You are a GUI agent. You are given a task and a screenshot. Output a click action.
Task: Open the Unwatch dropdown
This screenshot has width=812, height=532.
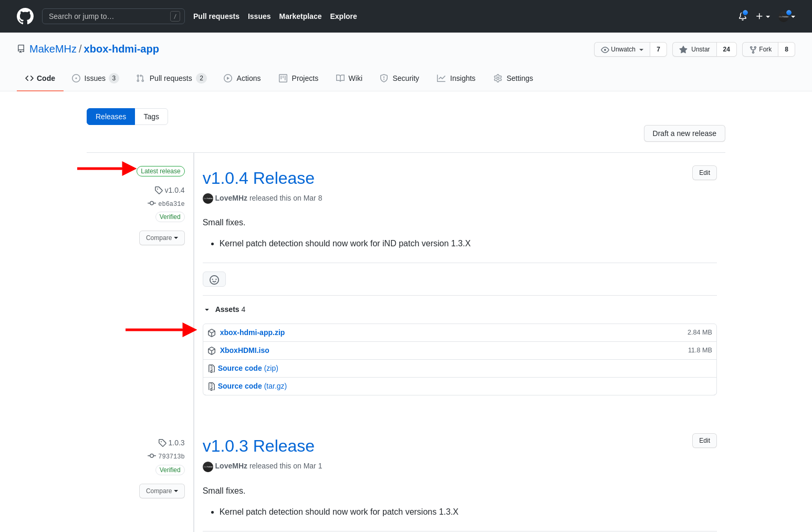click(622, 49)
